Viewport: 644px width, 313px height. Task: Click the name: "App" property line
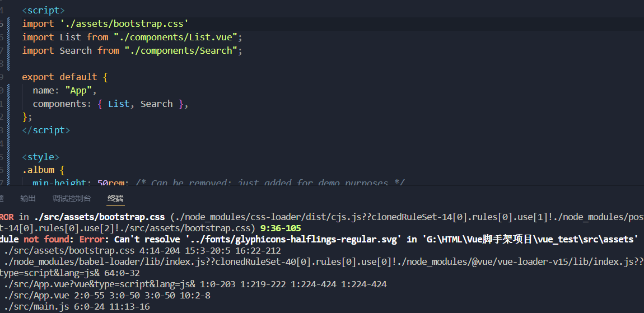click(x=65, y=90)
